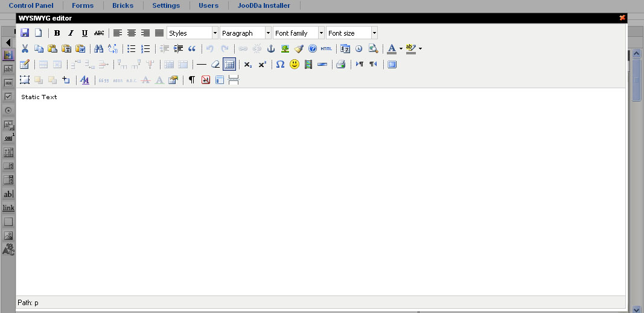The height and width of the screenshot is (313, 644).
Task: Paste from the clipboard
Action: [x=53, y=48]
